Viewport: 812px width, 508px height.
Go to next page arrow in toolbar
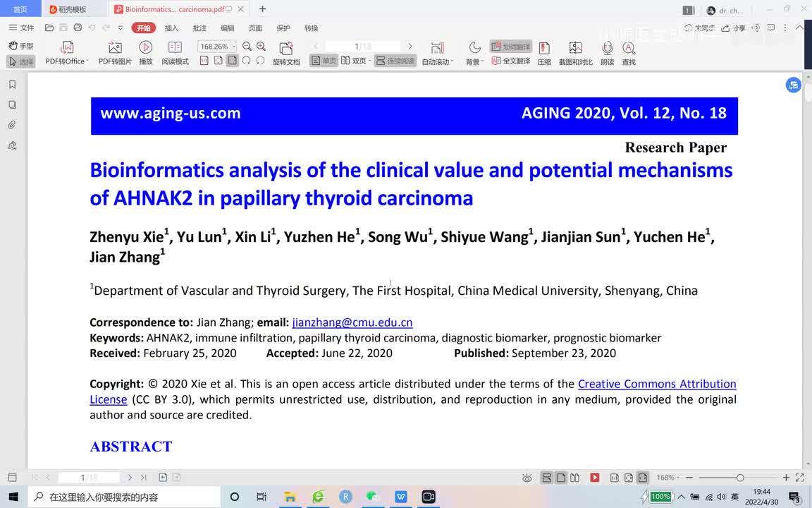410,47
